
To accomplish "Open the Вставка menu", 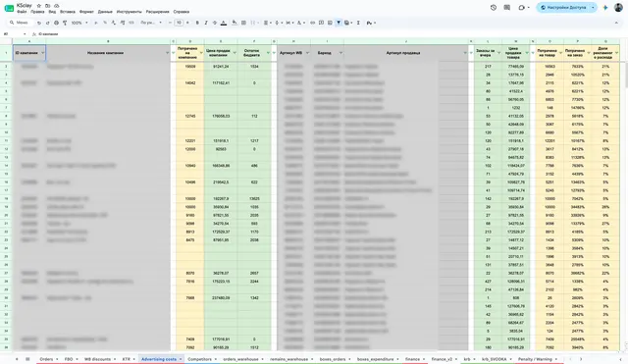I will click(68, 12).
